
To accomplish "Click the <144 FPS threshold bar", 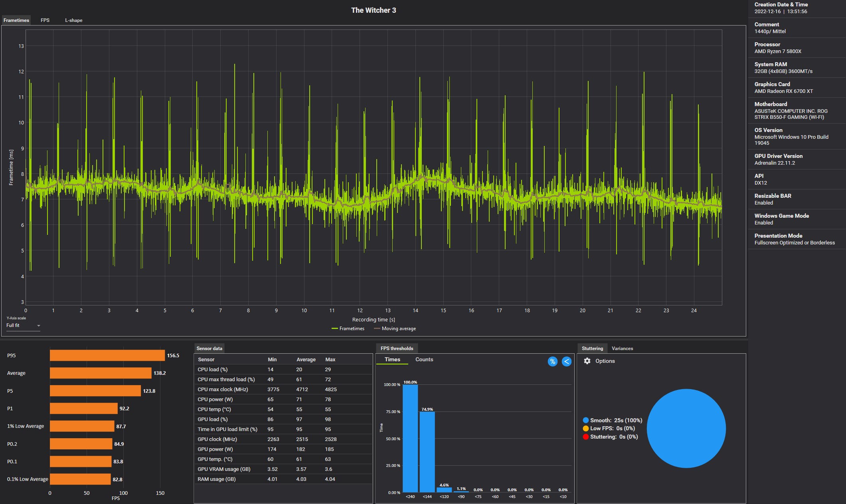I will 427,452.
